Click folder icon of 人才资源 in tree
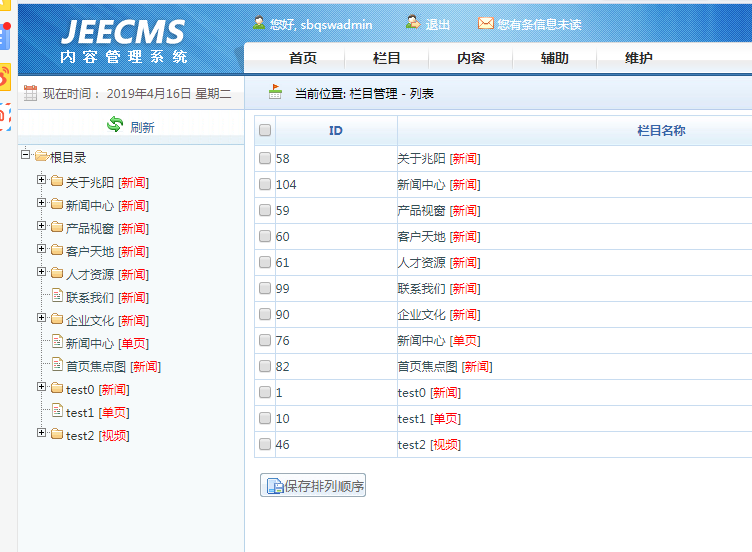 coord(57,272)
